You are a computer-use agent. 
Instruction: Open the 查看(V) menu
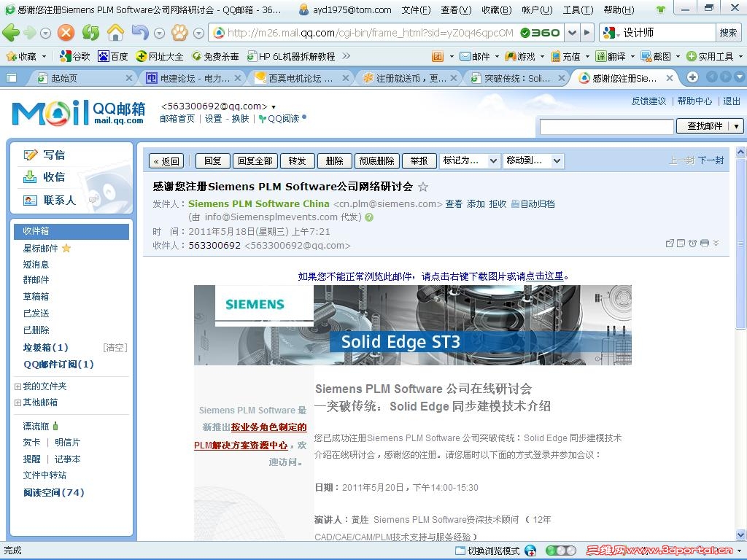coord(456,9)
